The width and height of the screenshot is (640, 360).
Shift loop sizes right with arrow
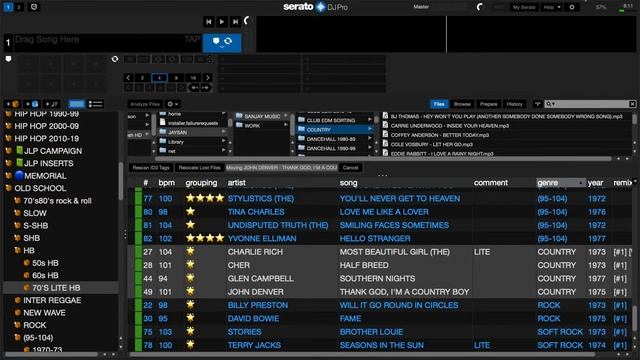[207, 78]
